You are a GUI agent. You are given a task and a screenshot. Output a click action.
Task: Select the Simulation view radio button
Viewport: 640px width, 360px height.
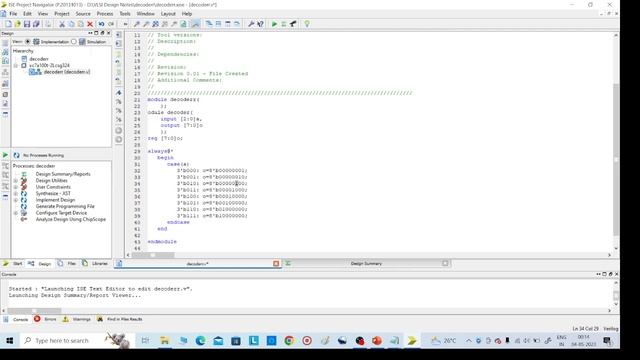73,42
